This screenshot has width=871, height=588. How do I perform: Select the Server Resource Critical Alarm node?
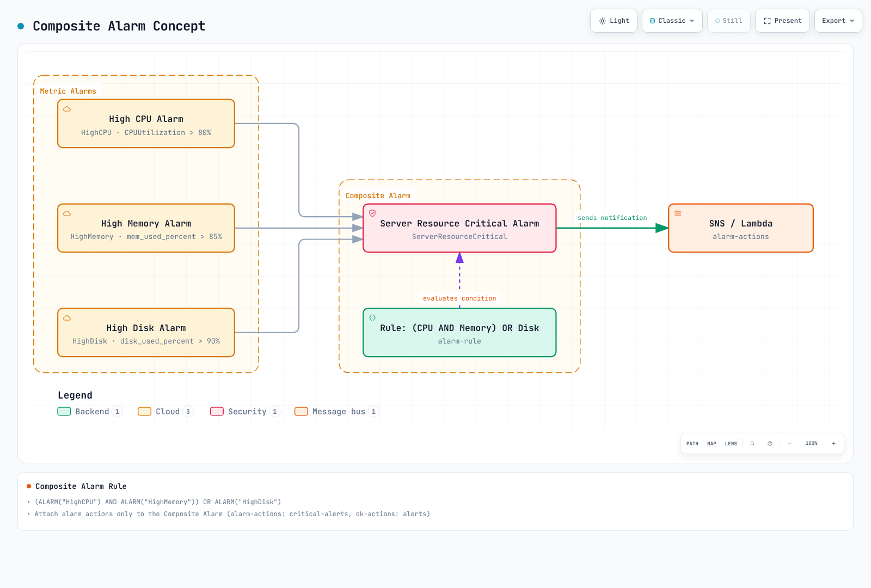[459, 228]
